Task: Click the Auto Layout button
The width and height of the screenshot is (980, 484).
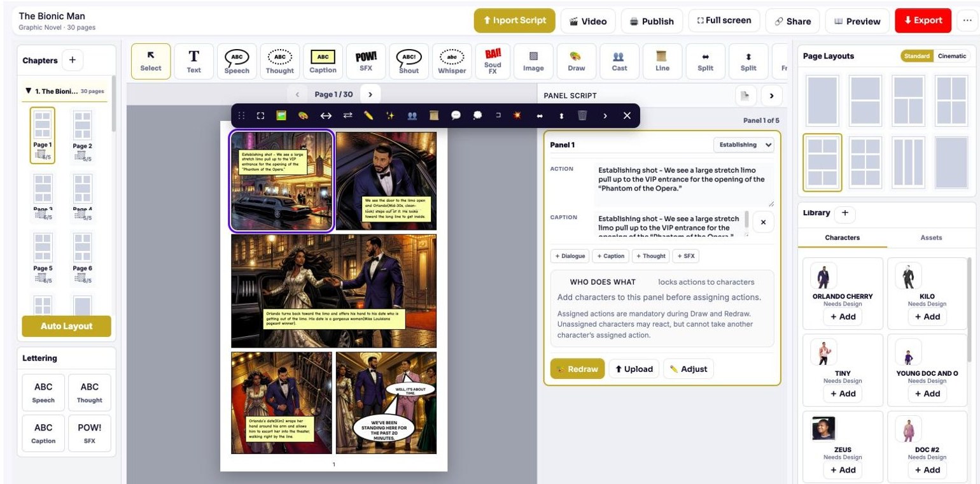Action: 67,326
